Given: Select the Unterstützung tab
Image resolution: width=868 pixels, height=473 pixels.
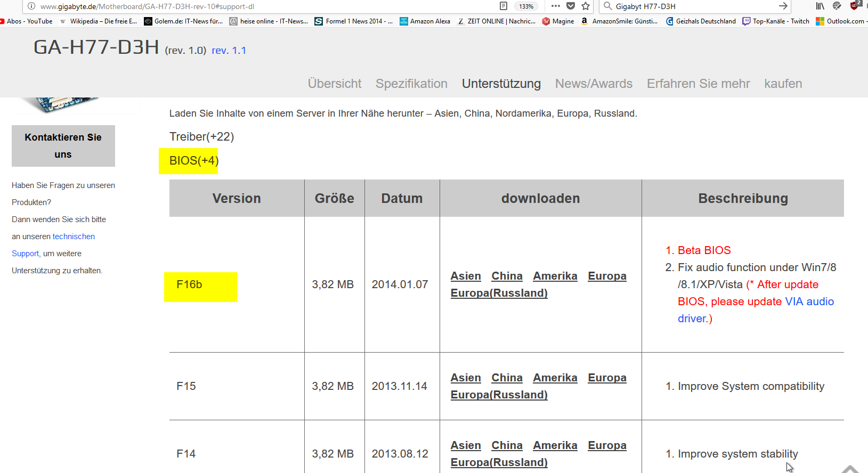Looking at the screenshot, I should (501, 84).
